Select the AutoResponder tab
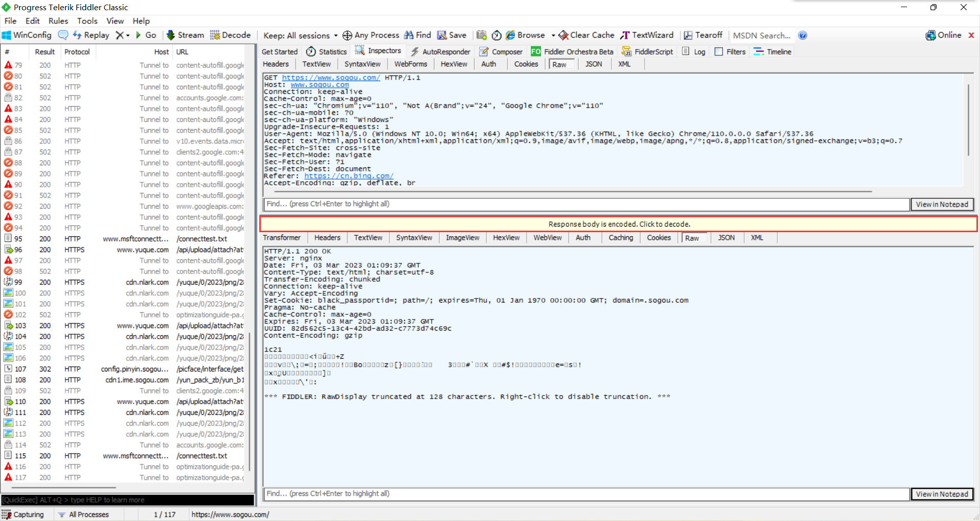This screenshot has width=980, height=521. tap(440, 52)
